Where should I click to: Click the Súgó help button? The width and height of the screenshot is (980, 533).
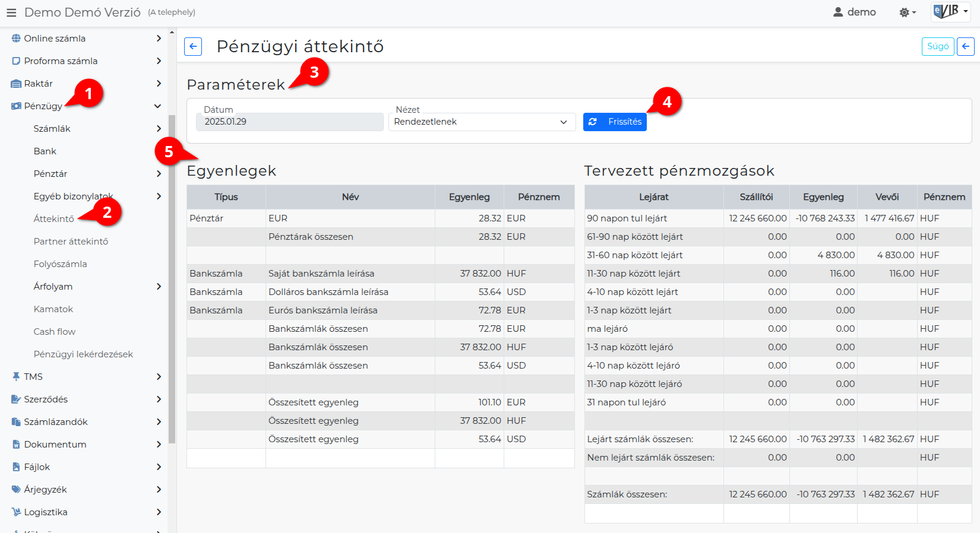pyautogui.click(x=937, y=46)
